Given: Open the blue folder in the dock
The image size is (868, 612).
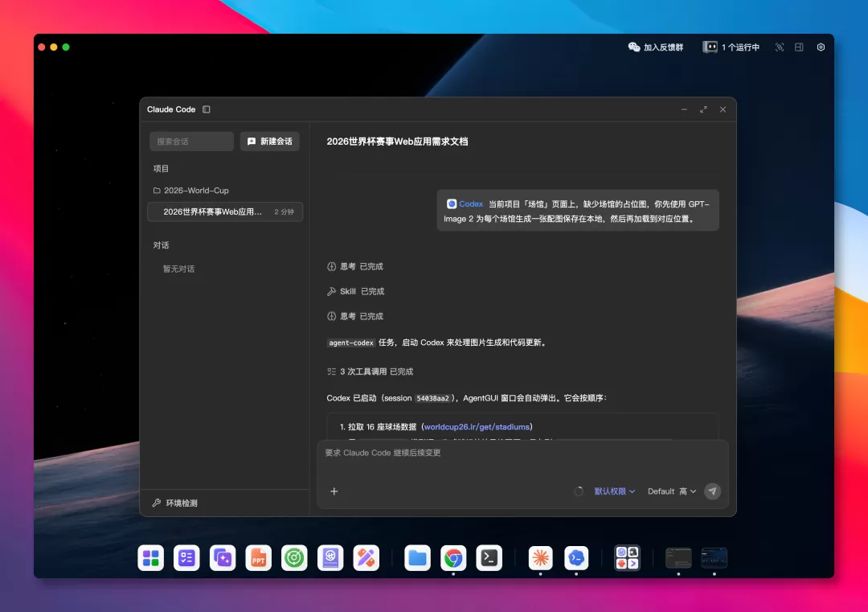Looking at the screenshot, I should point(417,558).
